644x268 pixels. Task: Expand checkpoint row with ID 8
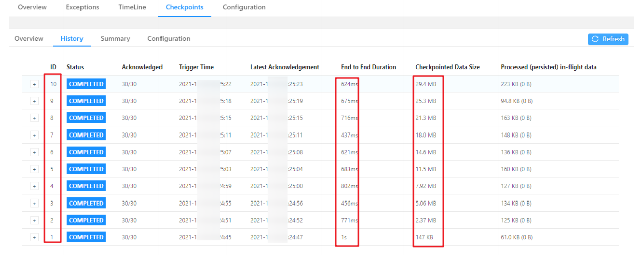(x=34, y=118)
